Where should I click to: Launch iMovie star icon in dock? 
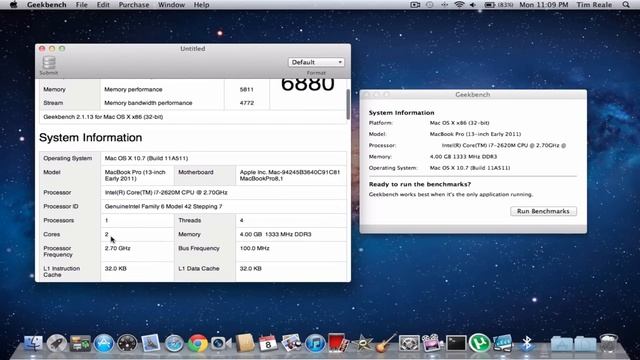[x=362, y=343]
